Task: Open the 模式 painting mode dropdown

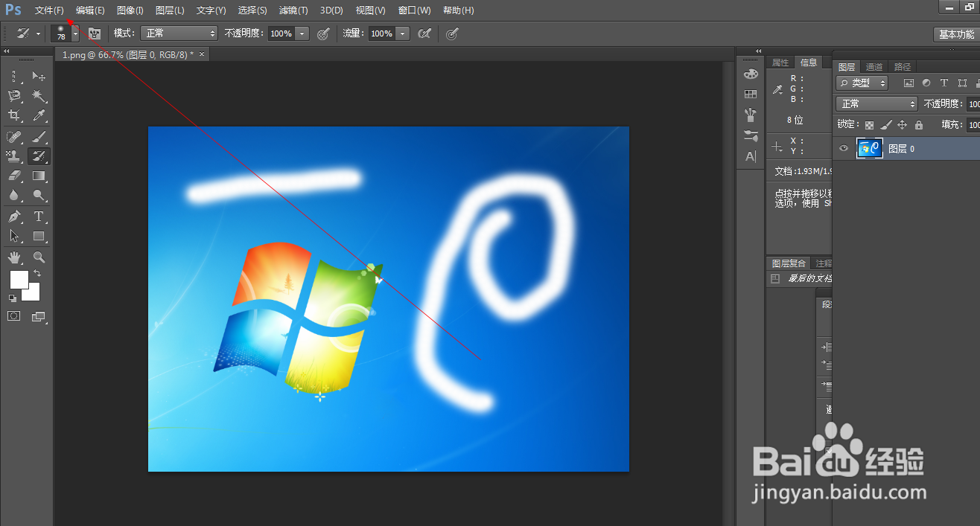Action: (179, 33)
